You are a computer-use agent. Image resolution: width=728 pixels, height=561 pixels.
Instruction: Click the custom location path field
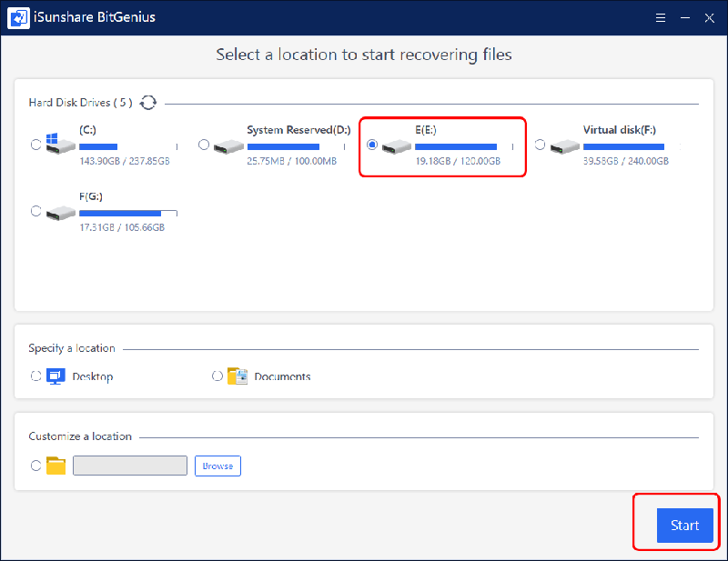[129, 466]
